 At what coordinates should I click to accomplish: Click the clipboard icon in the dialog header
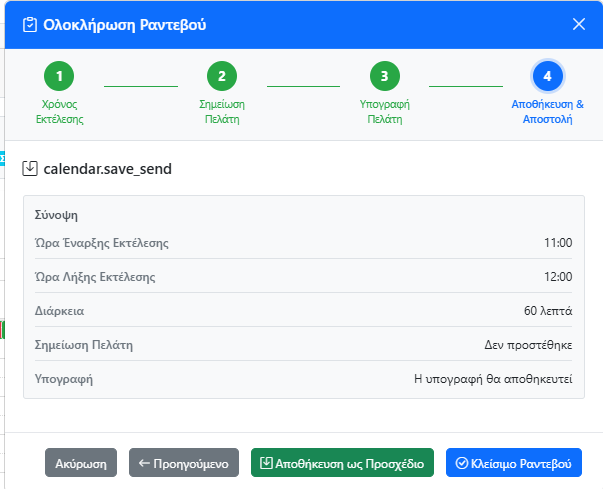coord(29,24)
